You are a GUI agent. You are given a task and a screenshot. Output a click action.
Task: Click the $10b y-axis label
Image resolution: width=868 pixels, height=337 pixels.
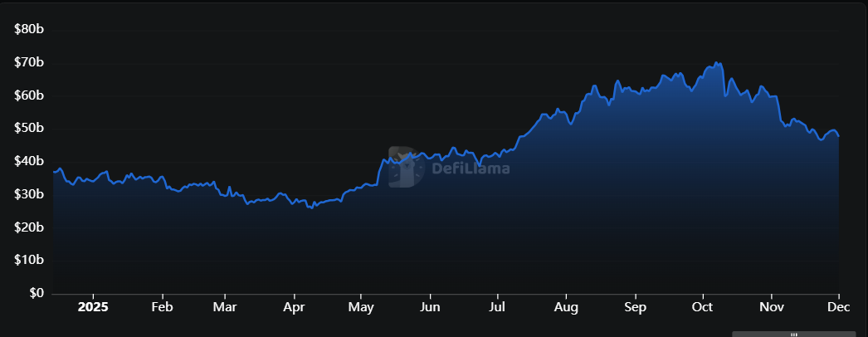point(28,261)
